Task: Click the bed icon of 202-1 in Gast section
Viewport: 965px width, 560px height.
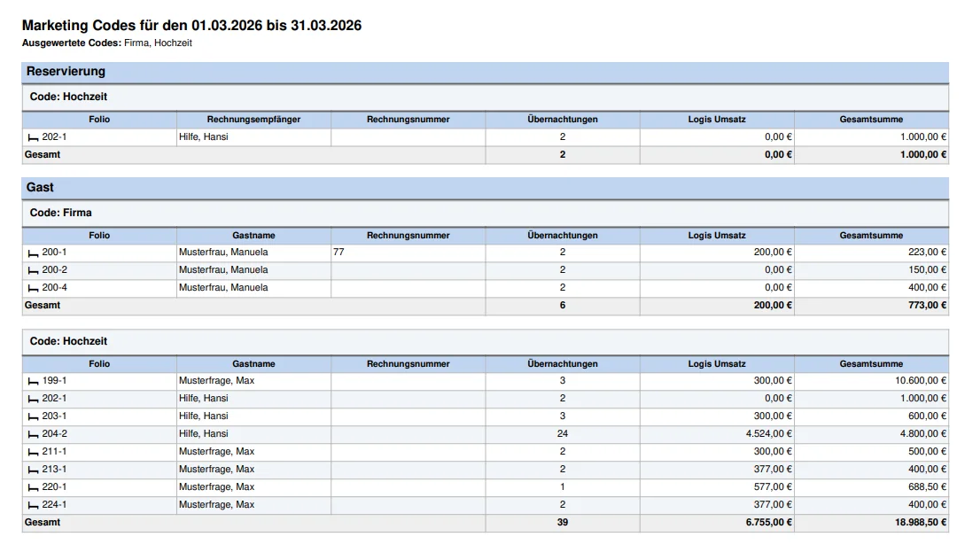Action: click(34, 400)
